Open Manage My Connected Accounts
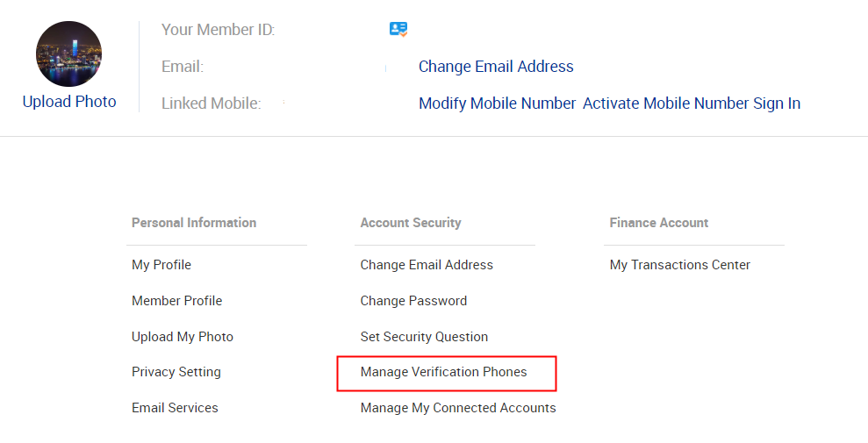 pyautogui.click(x=458, y=408)
